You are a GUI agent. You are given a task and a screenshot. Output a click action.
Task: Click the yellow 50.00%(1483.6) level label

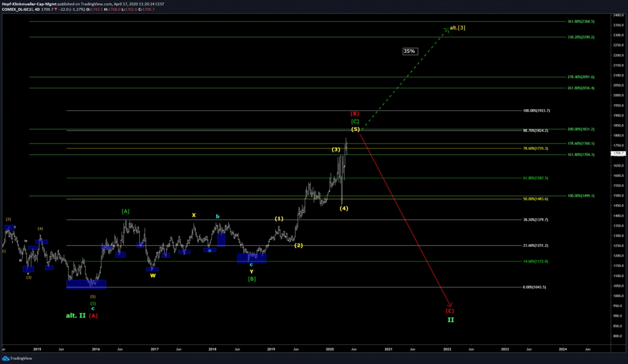pyautogui.click(x=536, y=199)
